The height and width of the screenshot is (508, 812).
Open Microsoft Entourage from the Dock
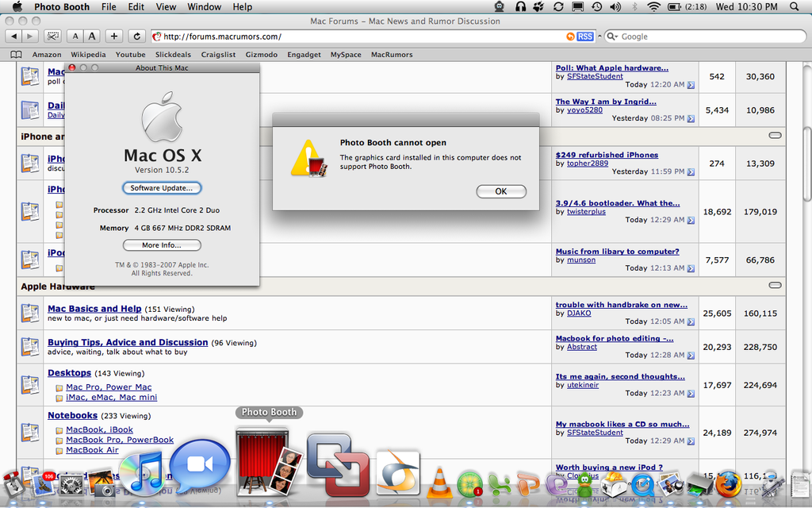click(557, 485)
